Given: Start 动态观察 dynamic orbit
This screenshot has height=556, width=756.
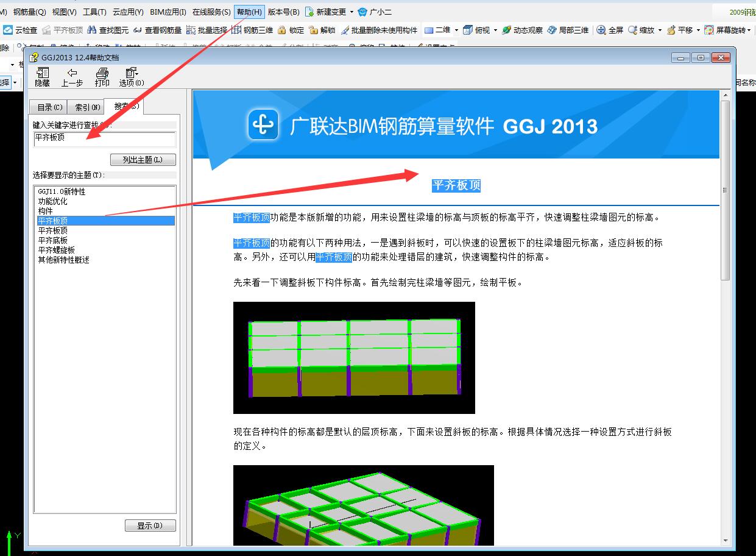Looking at the screenshot, I should click(x=522, y=30).
